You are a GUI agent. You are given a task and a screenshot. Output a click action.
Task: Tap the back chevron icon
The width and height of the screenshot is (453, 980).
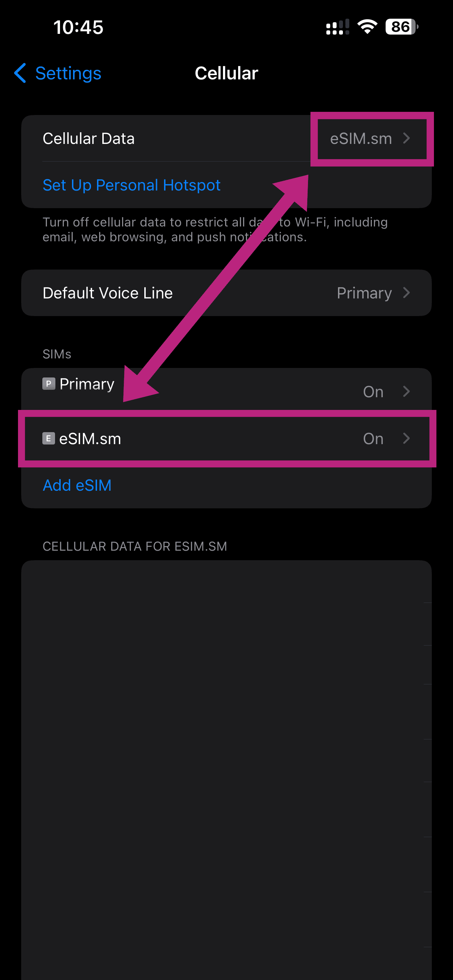[x=20, y=73]
